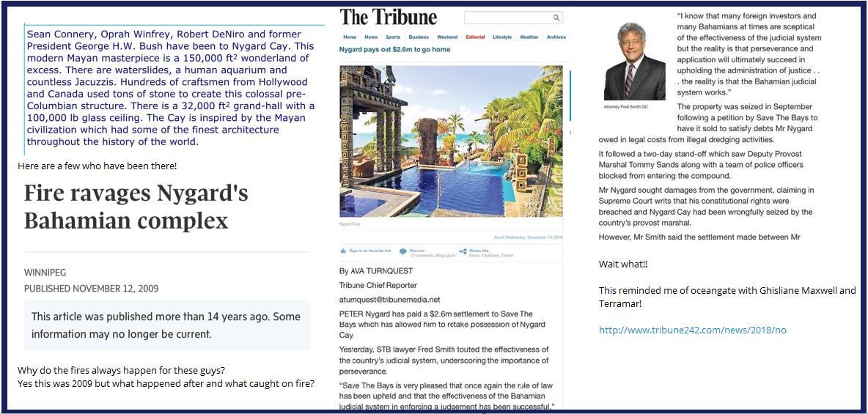Open the tribune242.com news URL link
Image resolution: width=868 pixels, height=414 pixels.
[693, 330]
